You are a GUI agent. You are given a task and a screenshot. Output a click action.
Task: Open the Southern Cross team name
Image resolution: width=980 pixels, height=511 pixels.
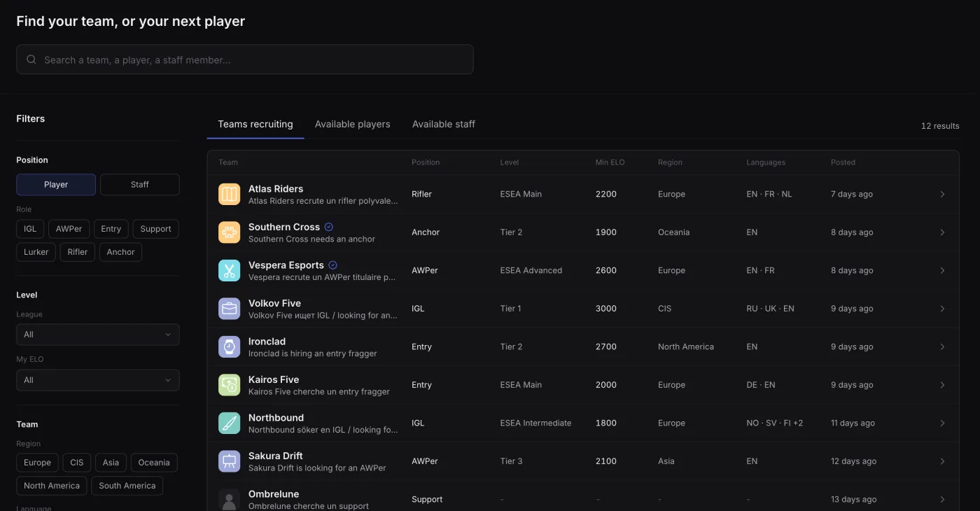click(284, 227)
